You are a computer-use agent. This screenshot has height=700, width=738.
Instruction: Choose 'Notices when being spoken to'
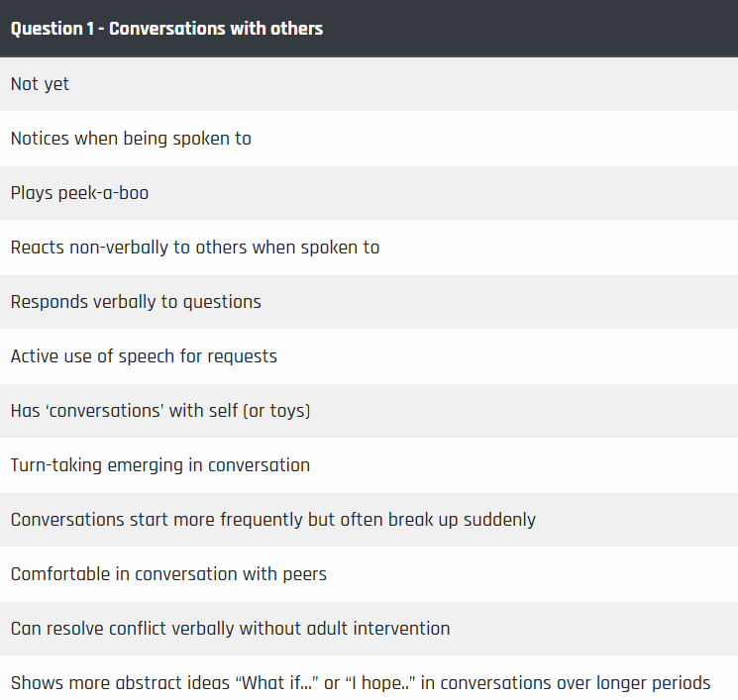369,139
